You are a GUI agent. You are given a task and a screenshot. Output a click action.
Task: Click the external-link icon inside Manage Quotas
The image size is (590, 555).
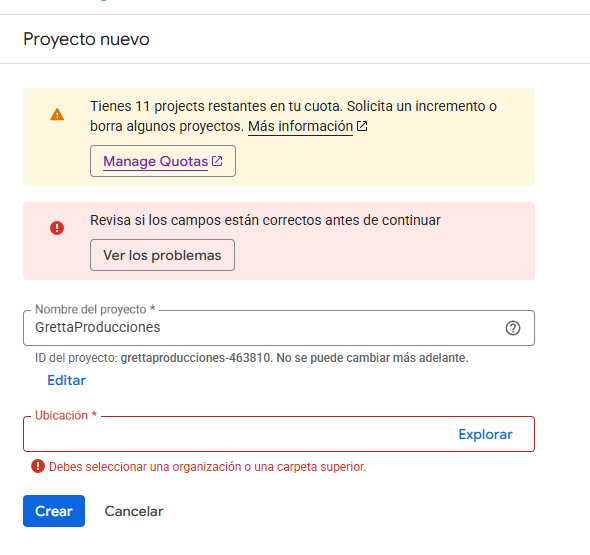click(x=217, y=161)
